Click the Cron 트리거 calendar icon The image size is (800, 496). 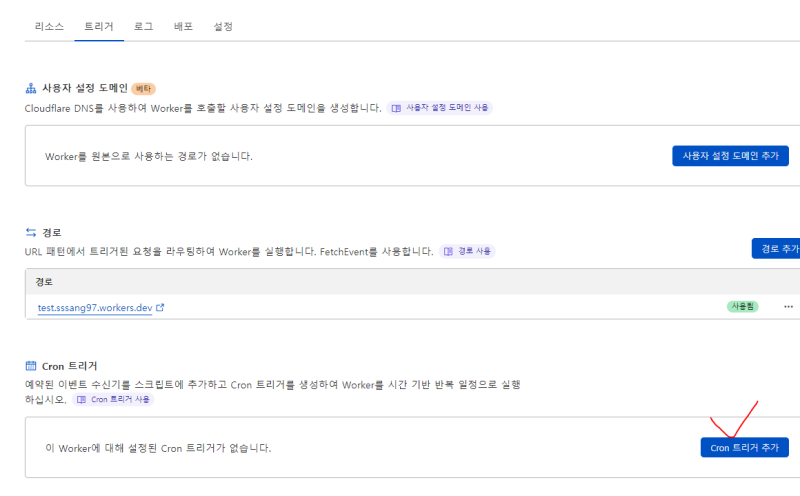(30, 366)
